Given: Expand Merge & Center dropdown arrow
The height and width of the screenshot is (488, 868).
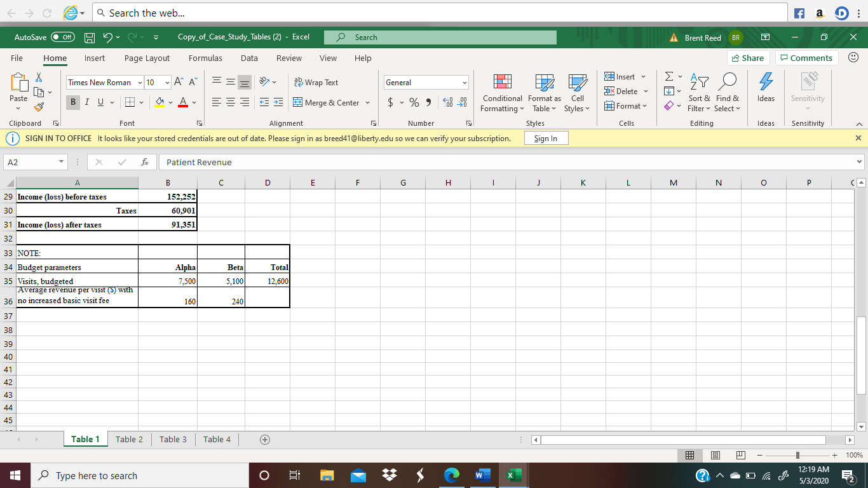Looking at the screenshot, I should [367, 103].
